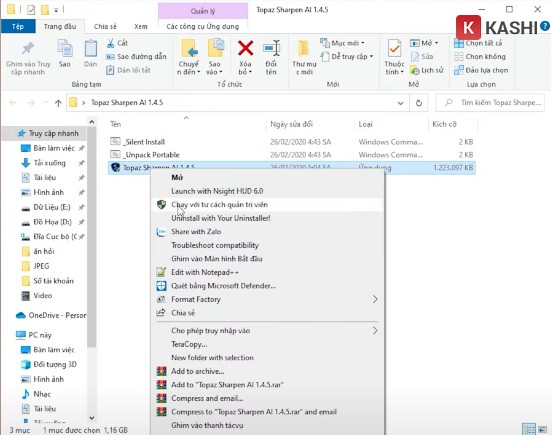Open the Sao vào copy-to dropdown
552x435 pixels.
(215, 57)
